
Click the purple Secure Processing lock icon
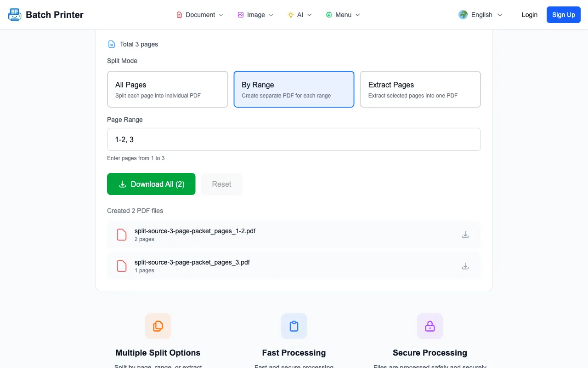point(430,326)
